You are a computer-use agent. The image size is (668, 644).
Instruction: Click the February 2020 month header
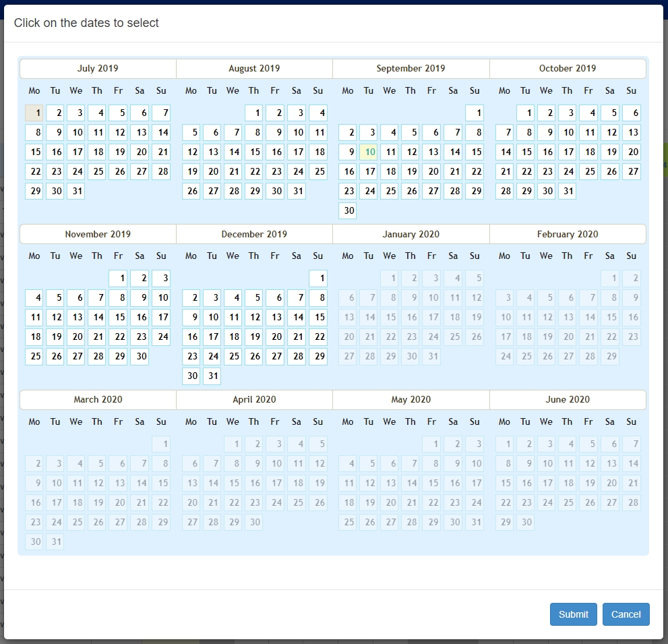568,234
